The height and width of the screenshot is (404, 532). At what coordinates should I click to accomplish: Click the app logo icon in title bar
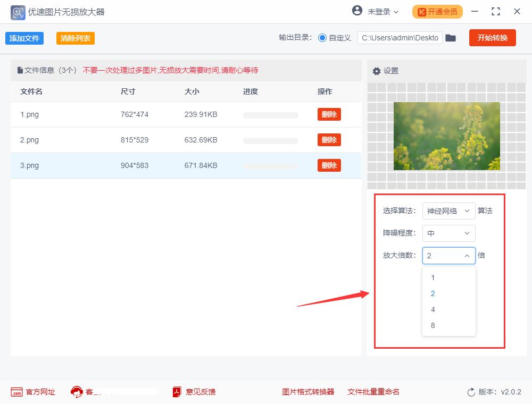coord(18,12)
